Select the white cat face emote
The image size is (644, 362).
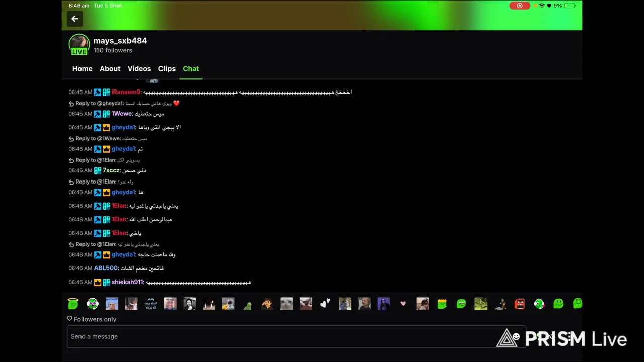pyautogui.click(x=286, y=303)
